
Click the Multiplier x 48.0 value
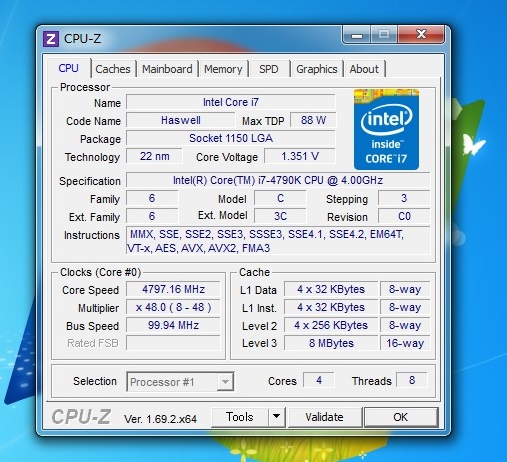coord(173,307)
